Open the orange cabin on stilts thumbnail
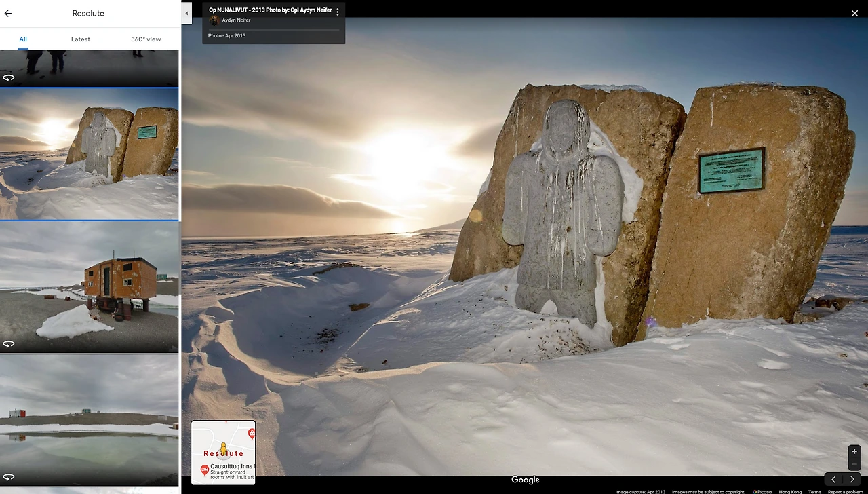The image size is (868, 494). coord(89,287)
